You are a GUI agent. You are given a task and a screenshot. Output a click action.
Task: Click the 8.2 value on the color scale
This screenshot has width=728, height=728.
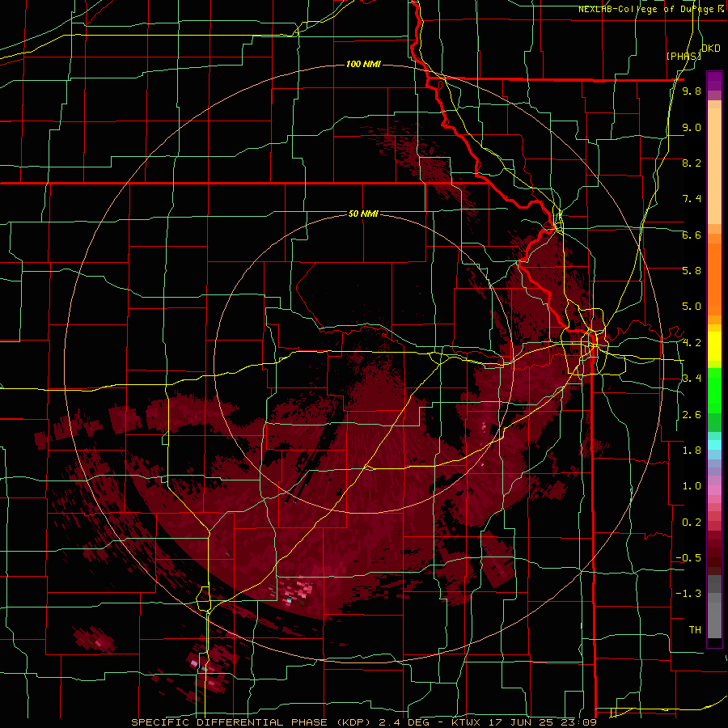(x=692, y=163)
